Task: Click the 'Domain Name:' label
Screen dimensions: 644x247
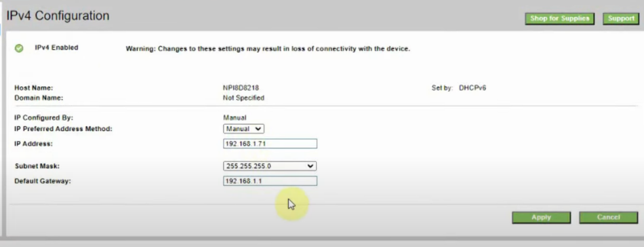Action: [39, 98]
